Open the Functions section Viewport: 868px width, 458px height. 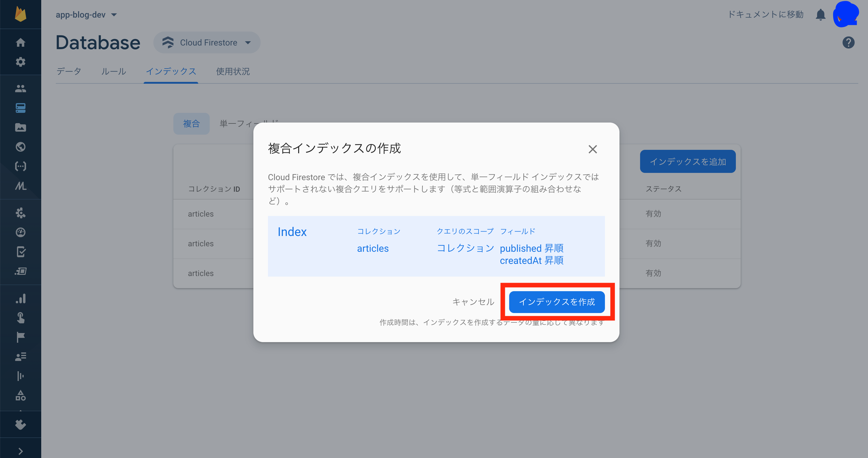coord(21,166)
